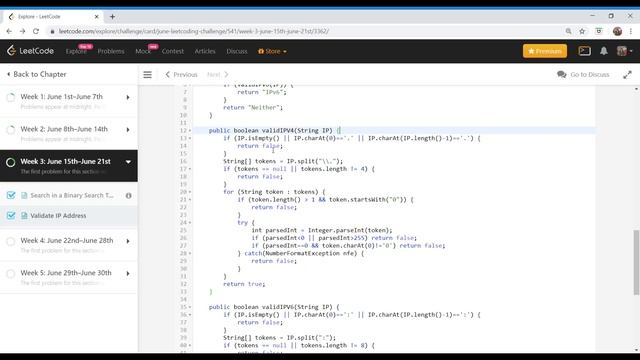Open the playground terminal icon

(x=584, y=51)
